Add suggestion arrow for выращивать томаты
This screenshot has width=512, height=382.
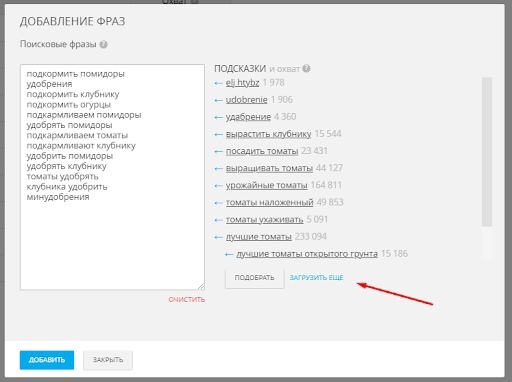219,169
